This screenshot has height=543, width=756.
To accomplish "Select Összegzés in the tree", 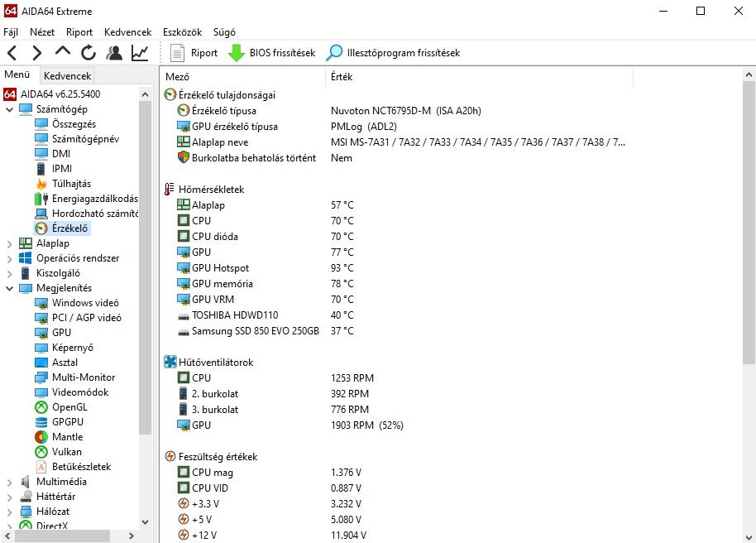I will click(x=65, y=124).
